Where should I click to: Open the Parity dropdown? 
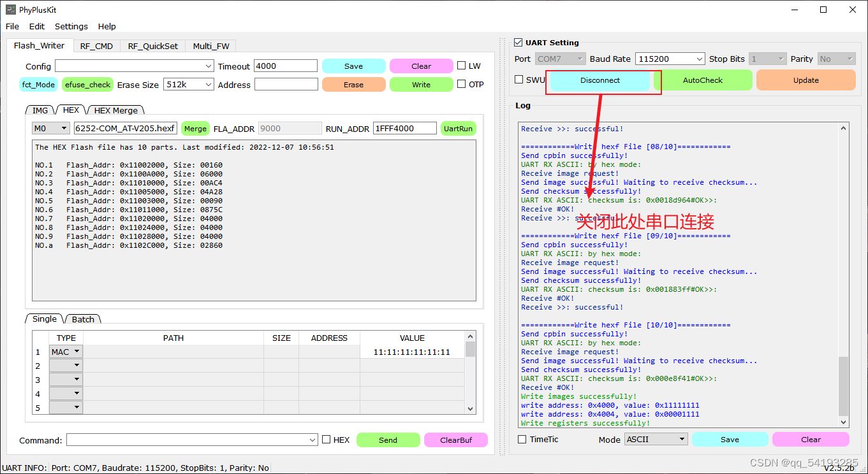click(836, 59)
